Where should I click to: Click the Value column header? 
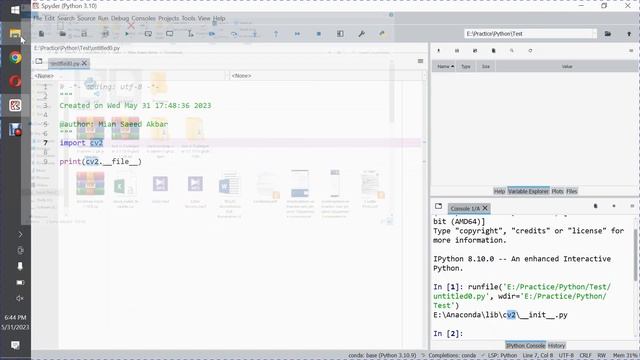567,66
